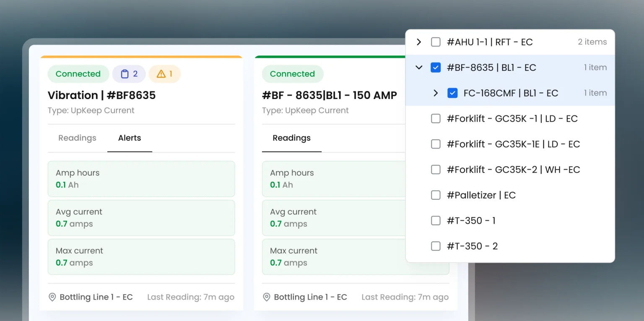
Task: Click the '2 items' count label
Action: point(592,42)
